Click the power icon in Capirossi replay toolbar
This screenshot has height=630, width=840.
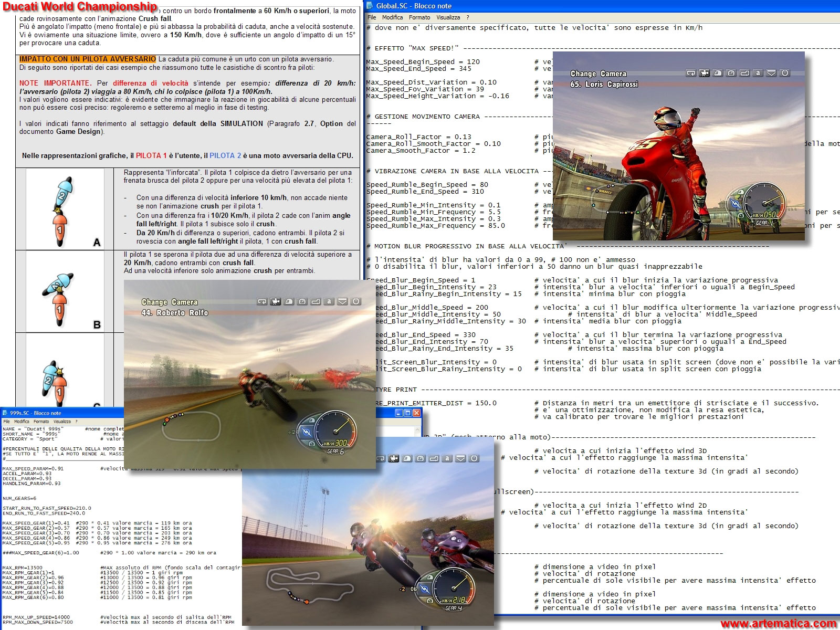tap(785, 73)
